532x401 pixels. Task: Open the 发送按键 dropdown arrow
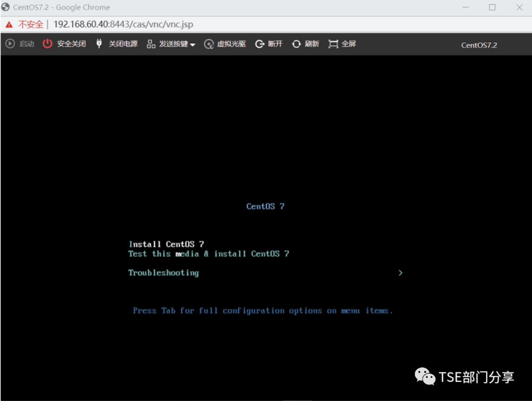point(193,44)
